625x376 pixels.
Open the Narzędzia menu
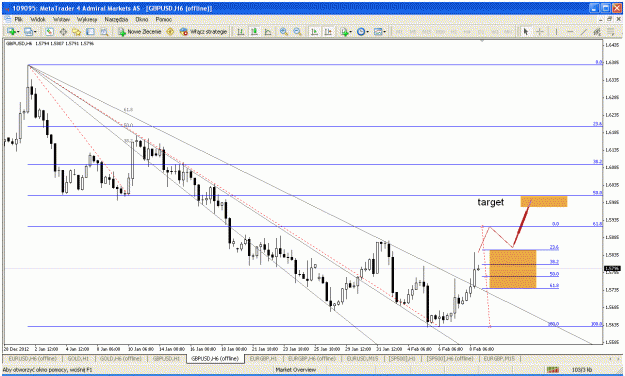[x=116, y=19]
